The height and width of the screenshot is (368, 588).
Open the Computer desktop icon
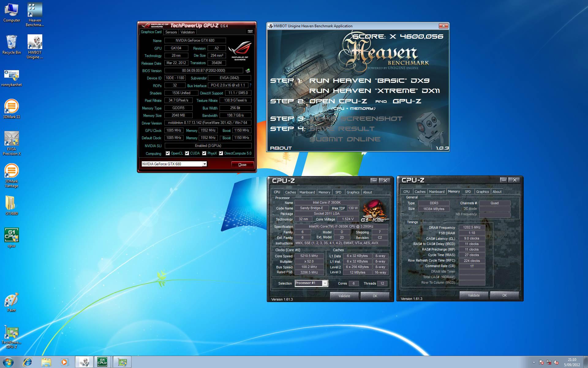tap(12, 13)
